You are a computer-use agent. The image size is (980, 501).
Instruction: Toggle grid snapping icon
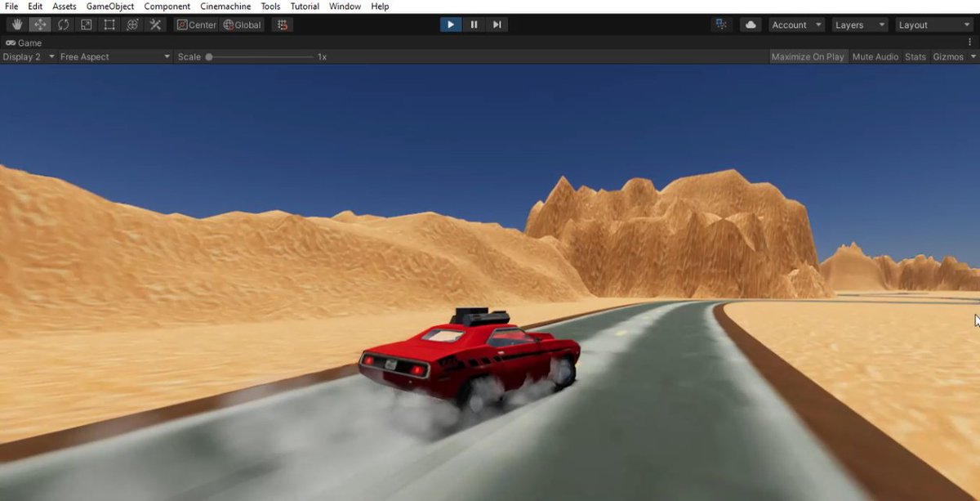(x=282, y=25)
